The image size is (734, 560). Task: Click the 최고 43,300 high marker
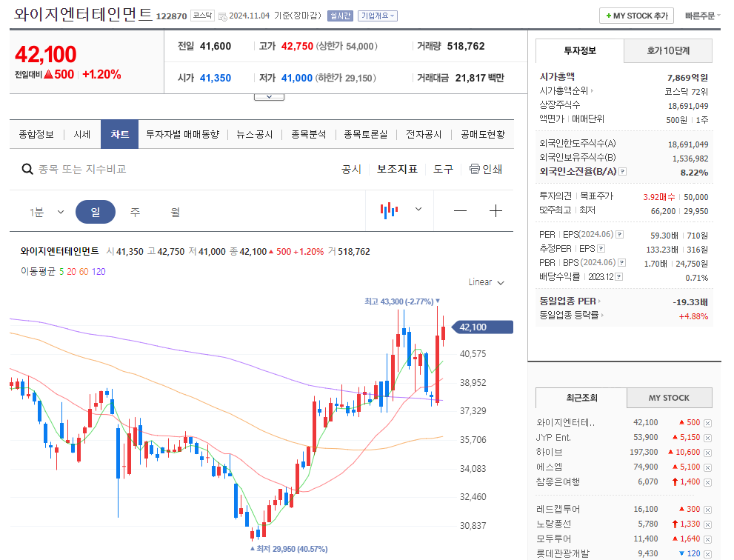(x=402, y=301)
